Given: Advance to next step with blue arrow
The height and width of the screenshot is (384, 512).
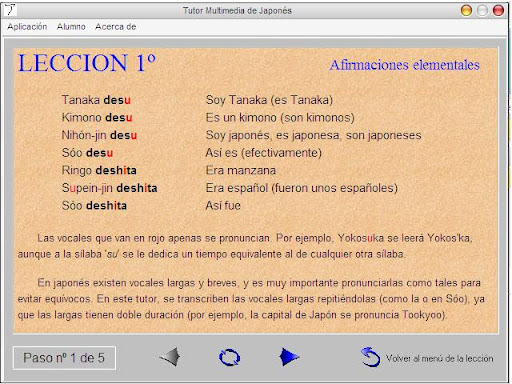Looking at the screenshot, I should [x=289, y=357].
